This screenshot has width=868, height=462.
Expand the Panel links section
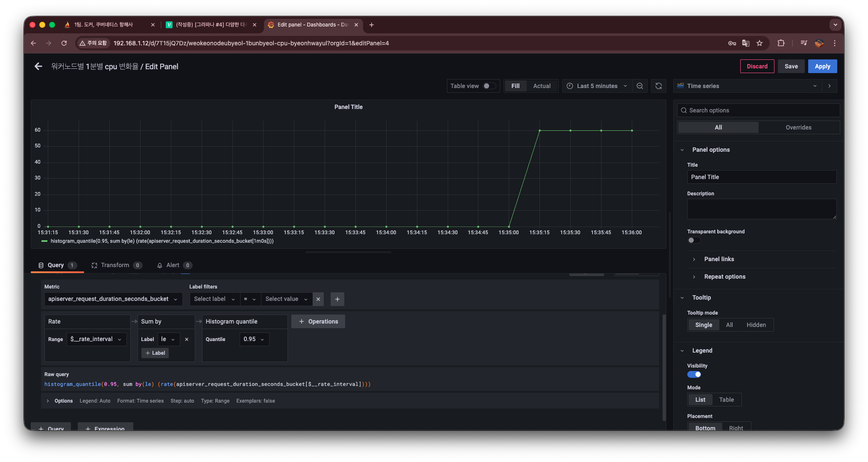pyautogui.click(x=719, y=259)
